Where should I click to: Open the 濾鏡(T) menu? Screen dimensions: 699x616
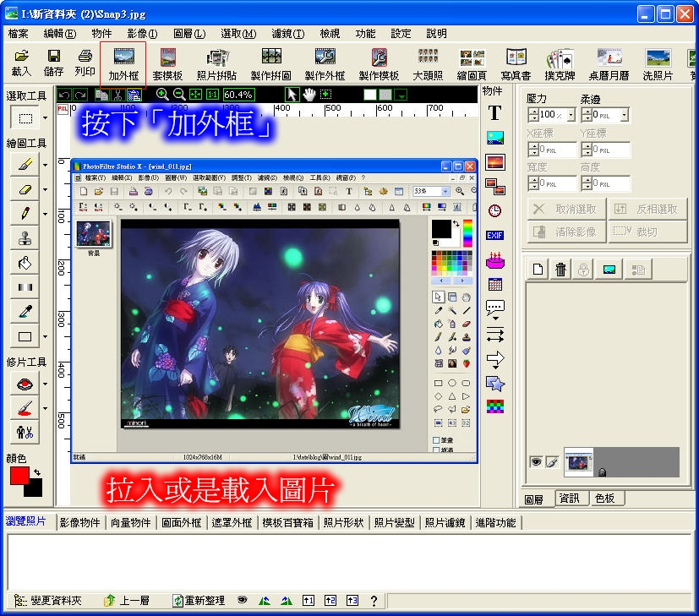[288, 34]
